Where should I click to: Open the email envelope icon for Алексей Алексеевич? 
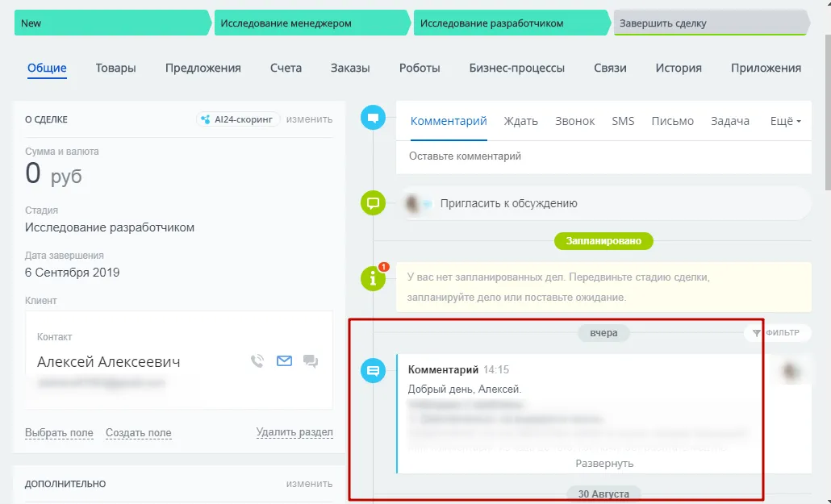click(x=284, y=360)
